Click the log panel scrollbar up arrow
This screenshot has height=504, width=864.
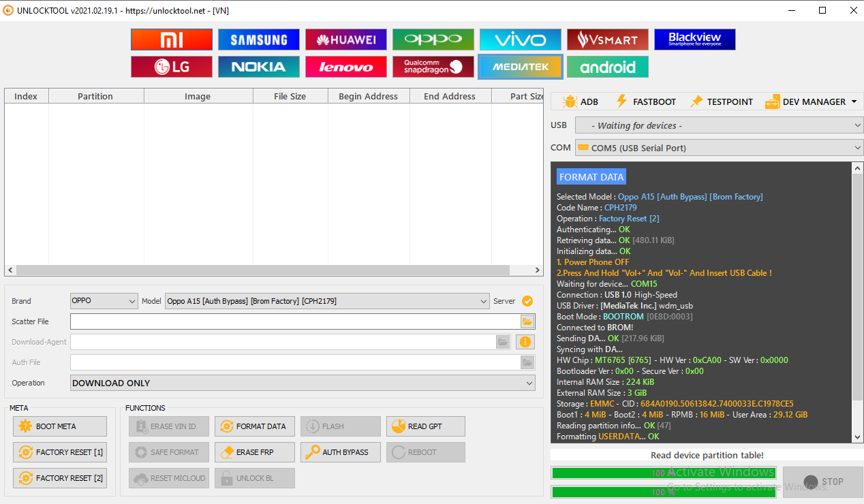857,167
